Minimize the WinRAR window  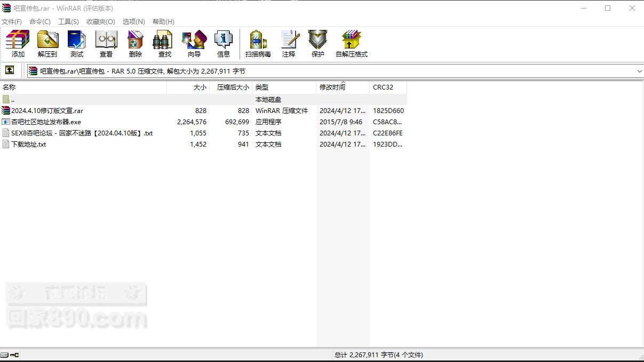pos(583,8)
